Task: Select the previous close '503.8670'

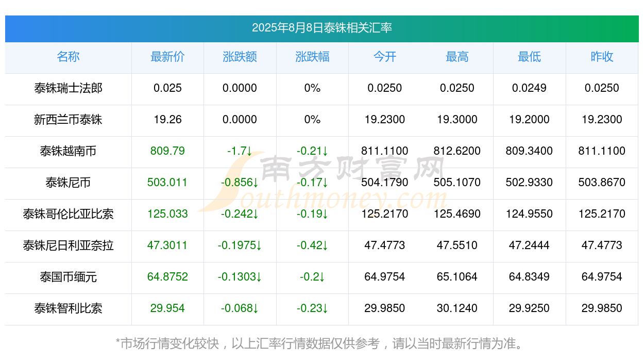Action: pos(602,183)
